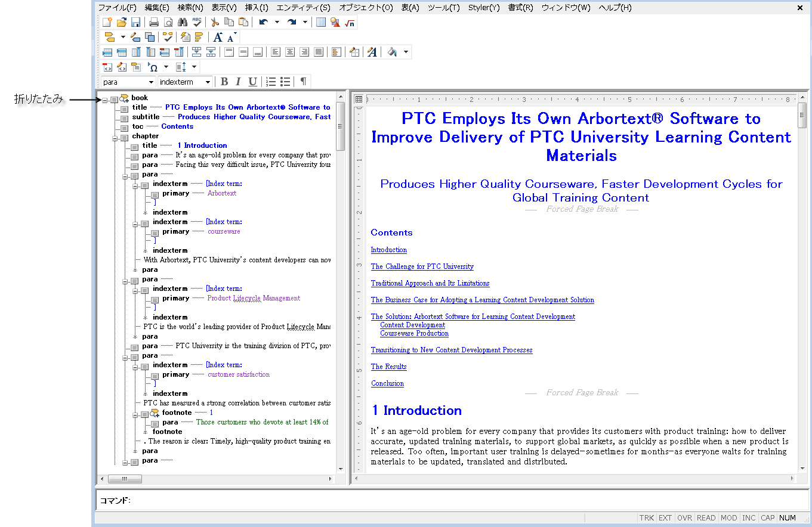Click the Open file folder icon
This screenshot has height=527, width=812.
pyautogui.click(x=121, y=22)
